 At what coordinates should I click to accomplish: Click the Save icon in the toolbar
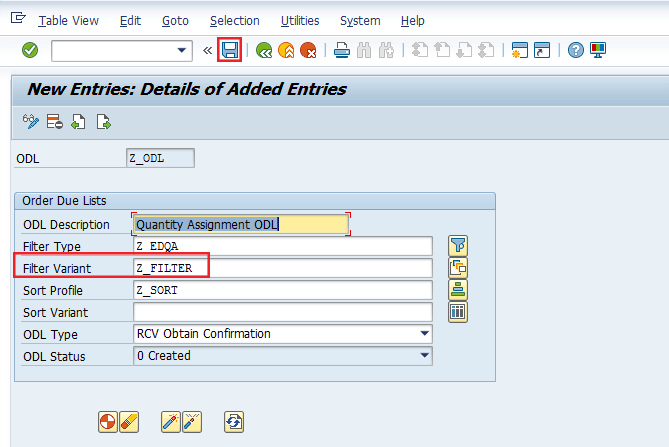pos(230,50)
